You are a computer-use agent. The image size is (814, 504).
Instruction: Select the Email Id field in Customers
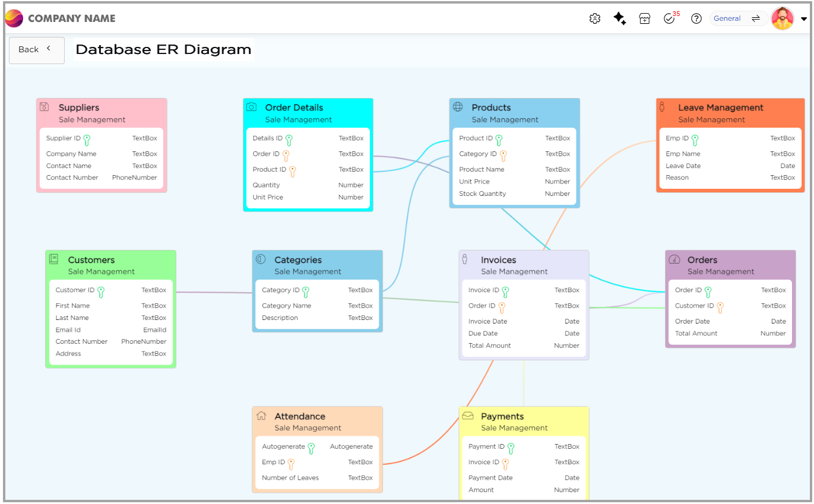[x=68, y=330]
